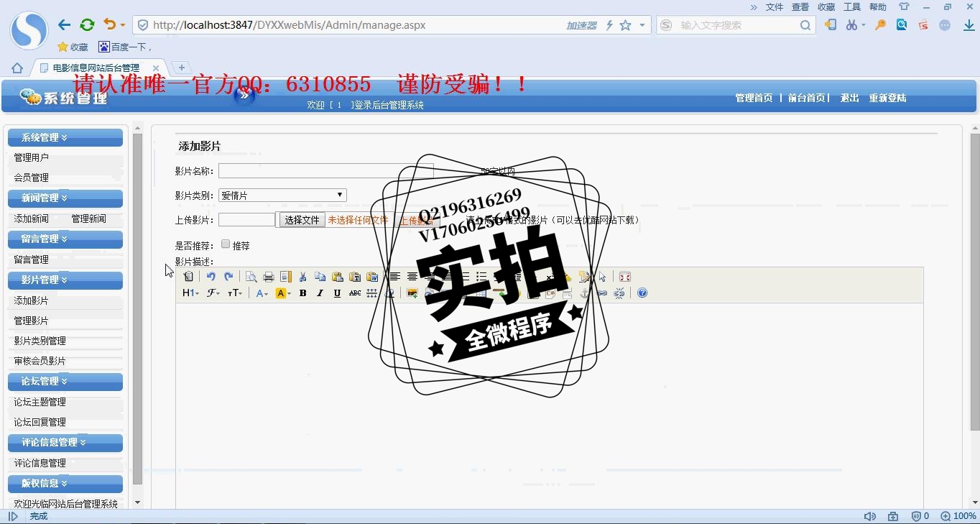This screenshot has height=524, width=980.
Task: Open the 收藏 menu in the top menu bar
Action: click(826, 6)
